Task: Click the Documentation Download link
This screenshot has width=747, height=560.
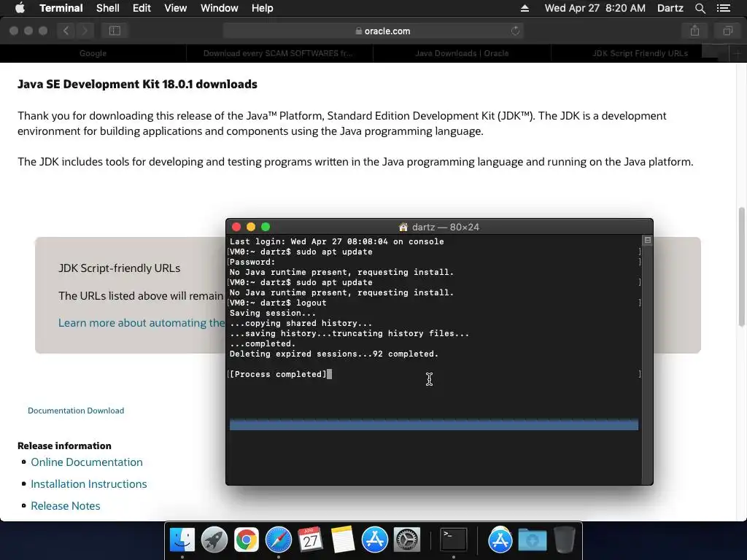Action: 76,411
